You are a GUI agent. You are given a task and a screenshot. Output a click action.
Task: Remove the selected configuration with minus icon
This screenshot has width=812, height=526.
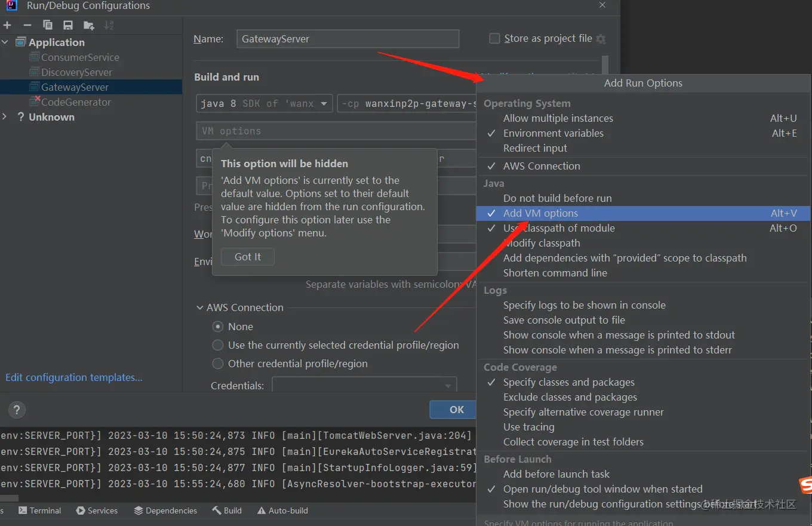(x=27, y=25)
